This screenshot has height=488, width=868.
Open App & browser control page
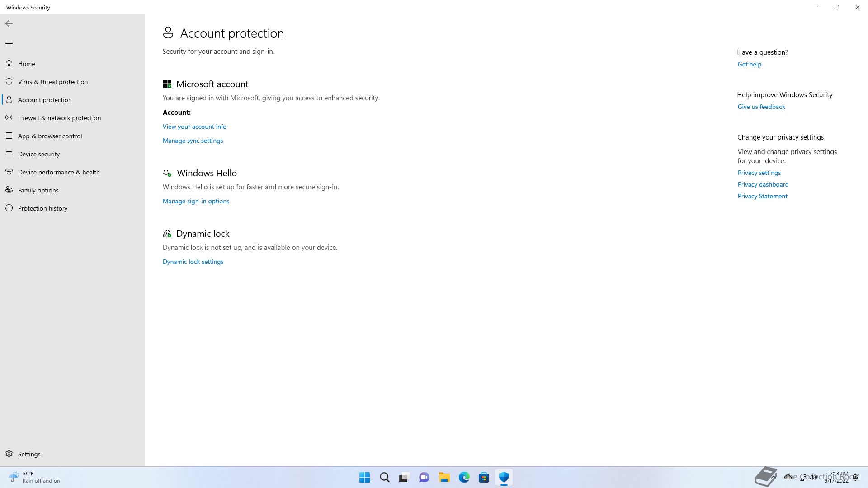tap(72, 136)
